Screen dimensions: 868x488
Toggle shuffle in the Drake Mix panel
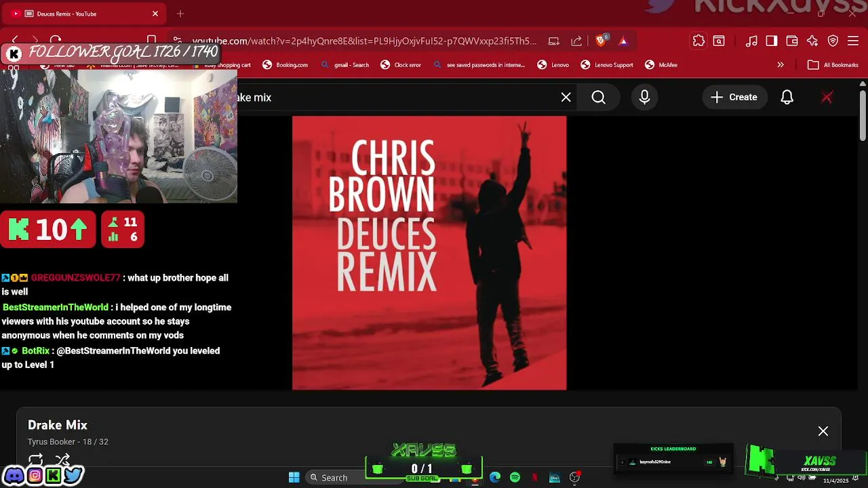[x=62, y=460]
